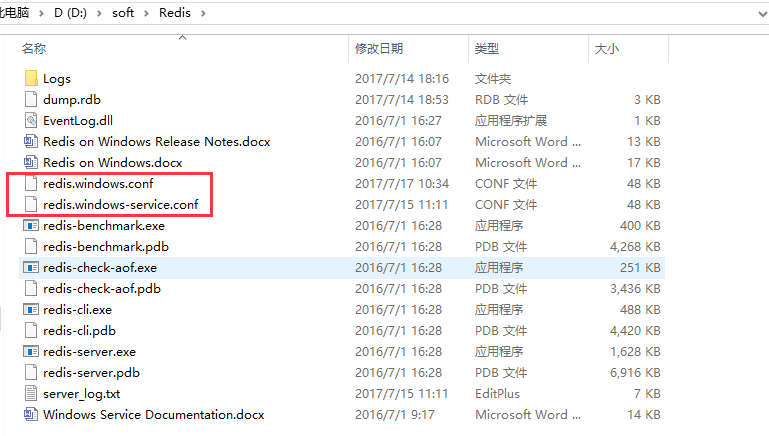Select the file name redis-benchmark.exe

click(x=104, y=226)
